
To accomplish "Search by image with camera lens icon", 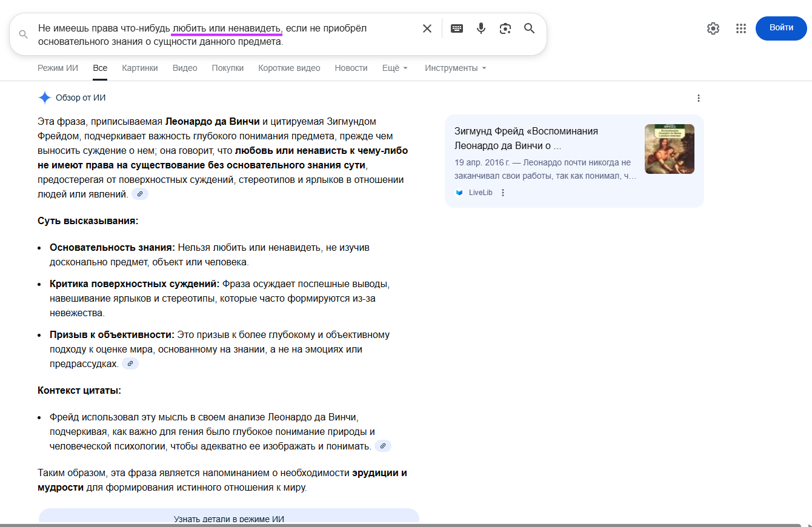I will tap(505, 28).
